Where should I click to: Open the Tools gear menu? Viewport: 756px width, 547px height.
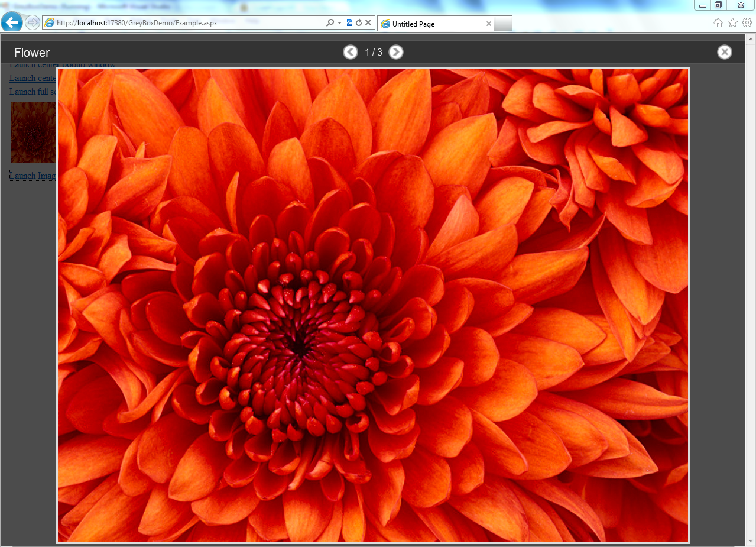[747, 22]
